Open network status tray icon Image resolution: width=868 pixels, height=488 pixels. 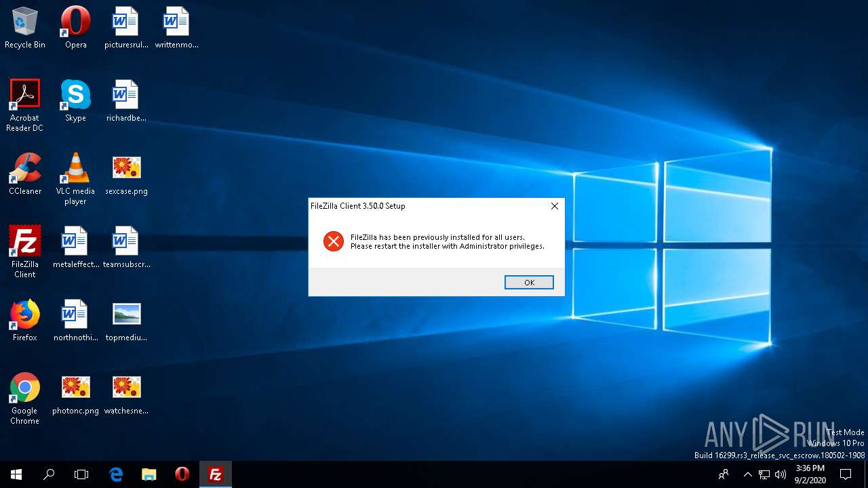coord(764,474)
